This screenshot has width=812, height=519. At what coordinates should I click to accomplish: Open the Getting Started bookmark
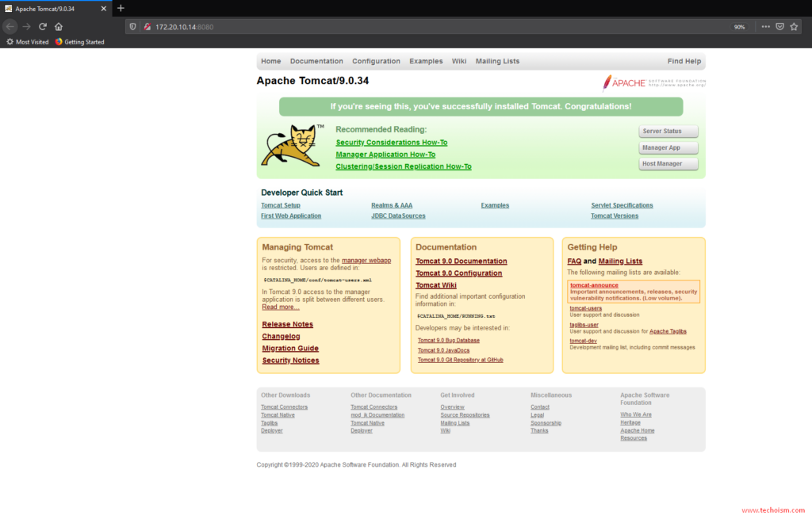tap(80, 42)
